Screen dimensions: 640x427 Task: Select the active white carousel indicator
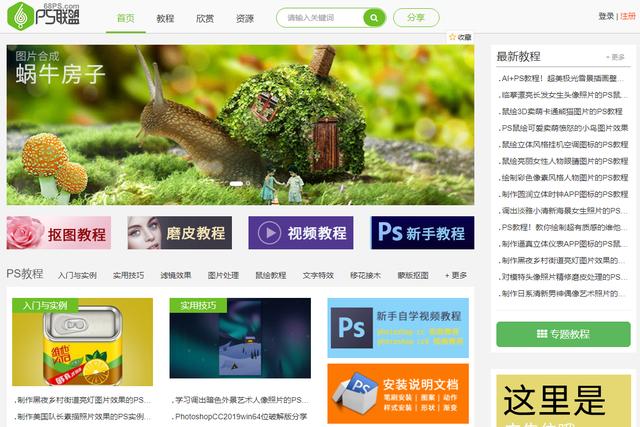tap(236, 184)
